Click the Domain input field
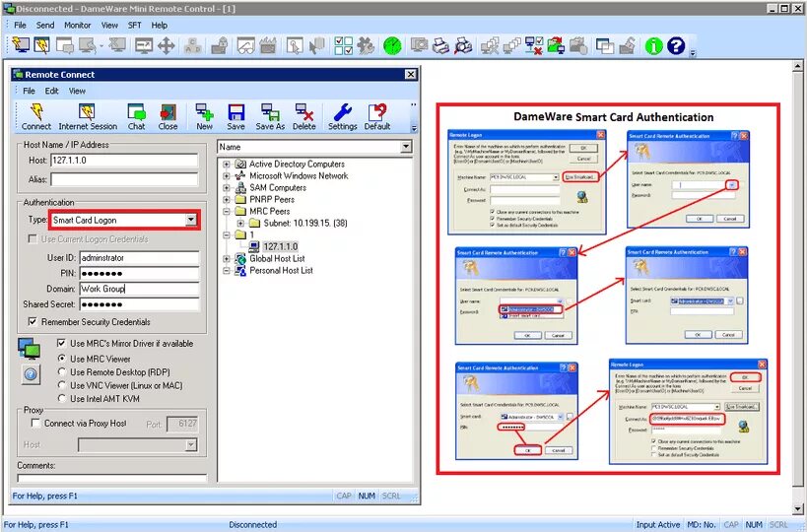 click(x=140, y=289)
